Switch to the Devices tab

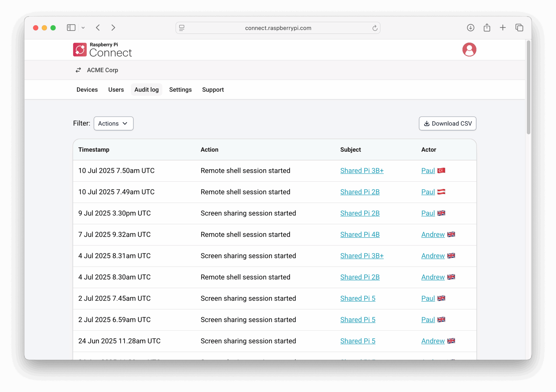[x=87, y=90]
